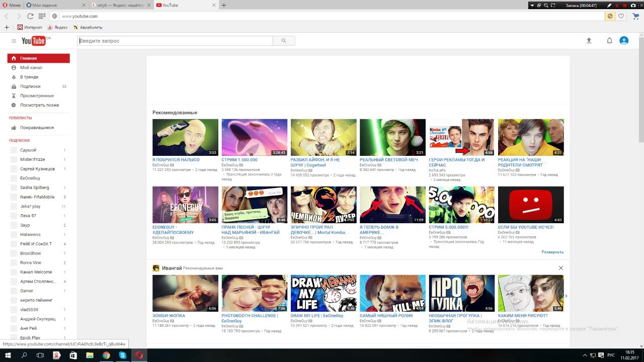Switch to the Яндекс search tab
Screen dimensions: 644x362
pyautogui.click(x=120, y=5)
